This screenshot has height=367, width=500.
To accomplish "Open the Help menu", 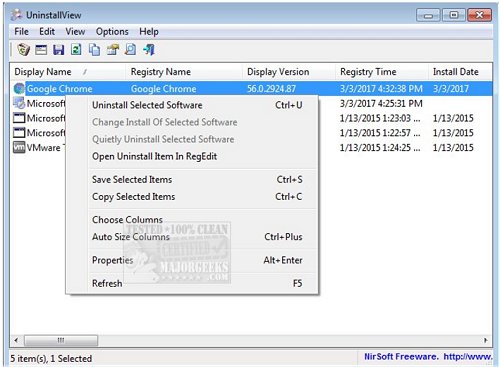I will pos(149,32).
